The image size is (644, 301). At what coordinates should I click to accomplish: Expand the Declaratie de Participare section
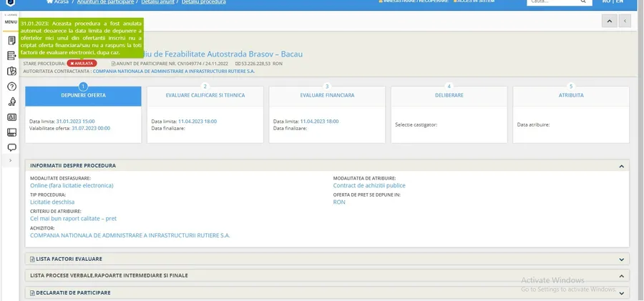tap(621, 292)
